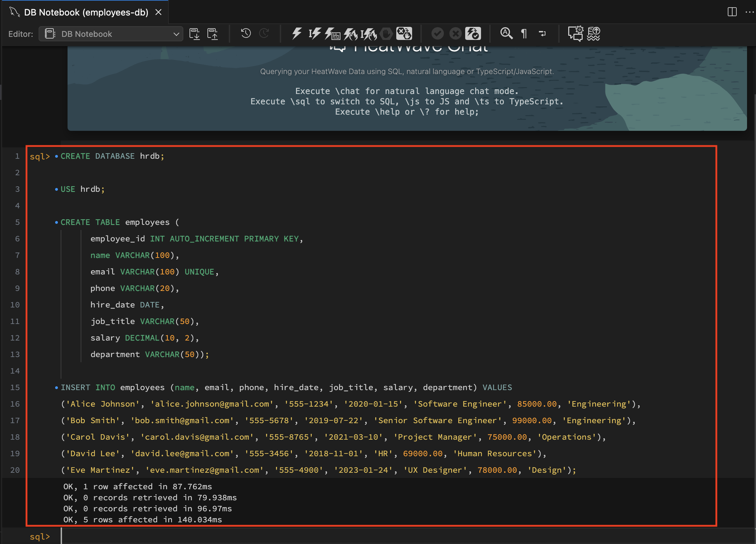
Task: Execute the full SQL script block
Action: coord(297,34)
